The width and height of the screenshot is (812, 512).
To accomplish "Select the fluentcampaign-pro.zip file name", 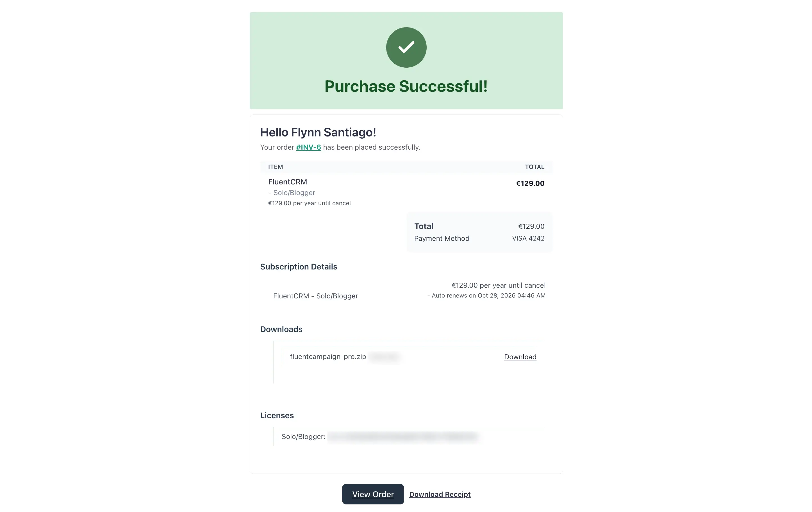I will [x=328, y=356].
